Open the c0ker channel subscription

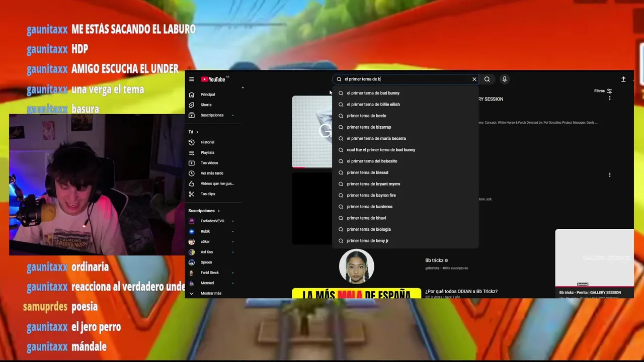[205, 242]
